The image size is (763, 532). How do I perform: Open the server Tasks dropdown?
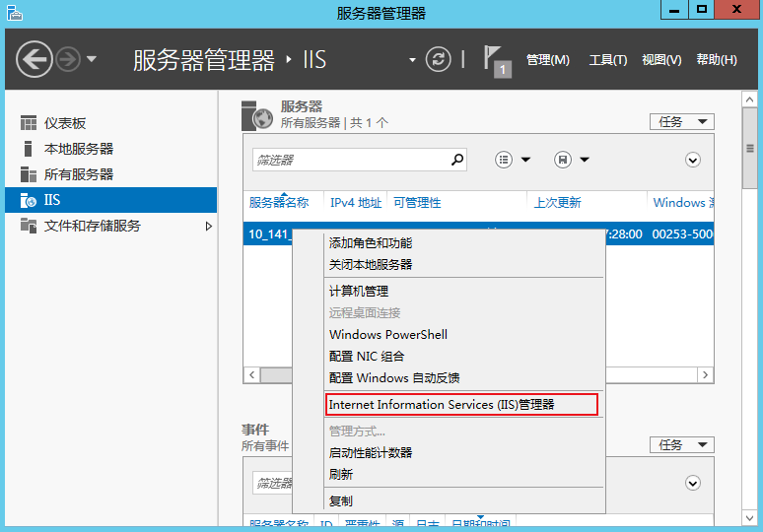681,121
